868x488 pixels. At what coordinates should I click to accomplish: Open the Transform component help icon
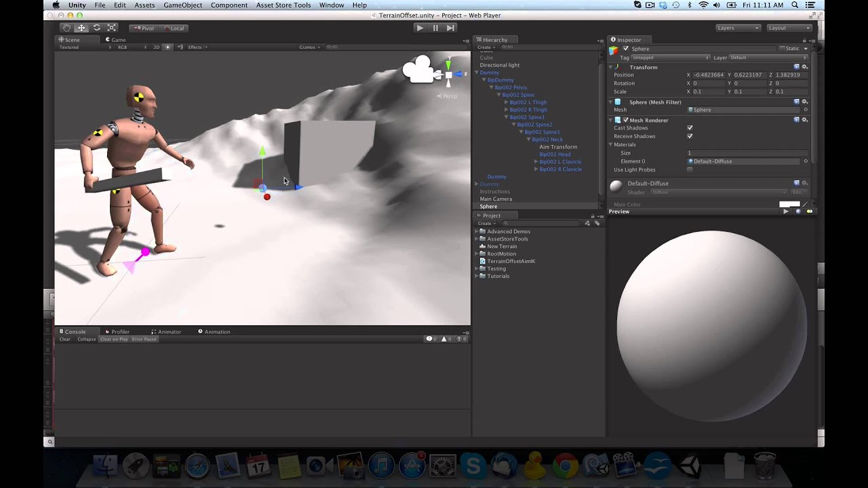point(797,67)
